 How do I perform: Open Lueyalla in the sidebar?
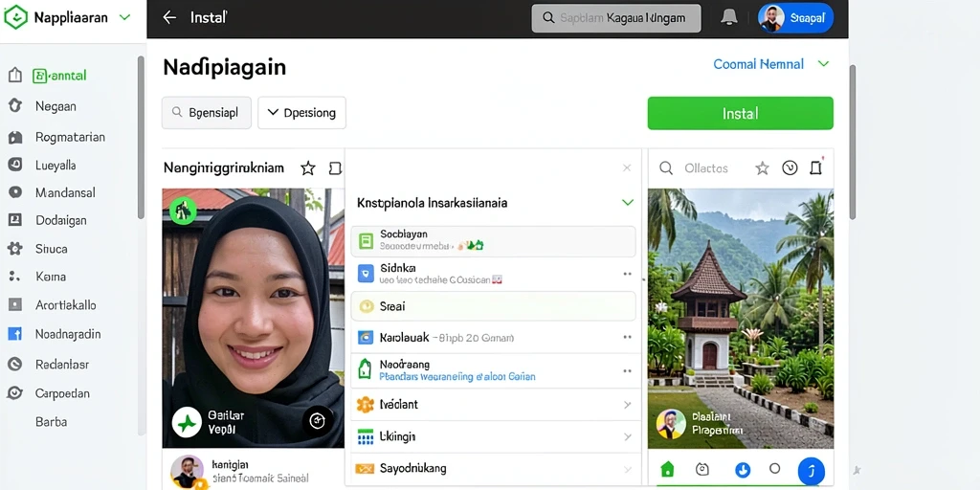(56, 165)
